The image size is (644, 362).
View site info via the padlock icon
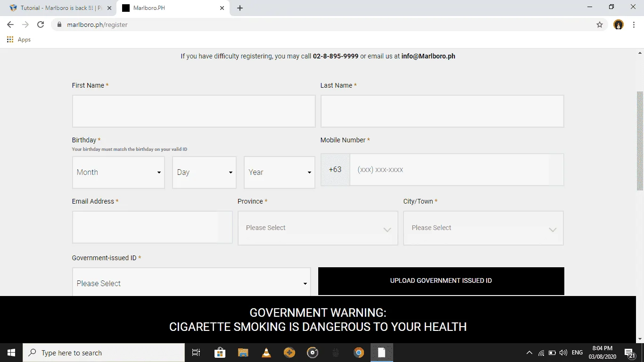click(x=59, y=25)
